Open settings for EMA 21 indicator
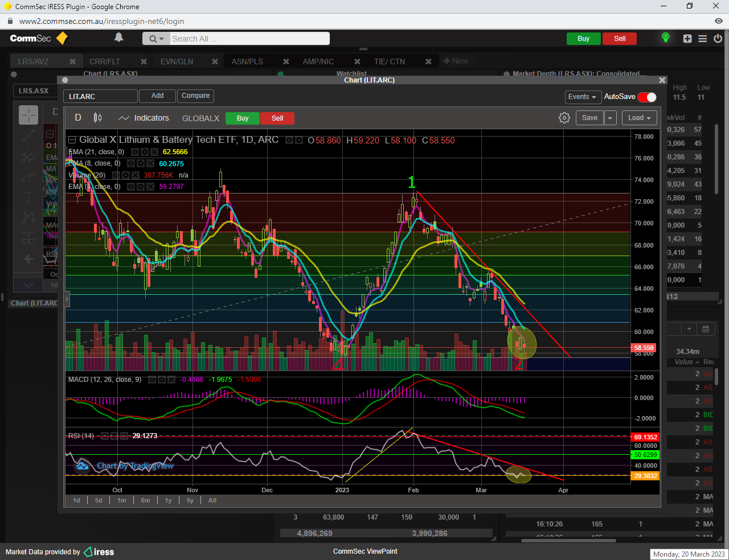Screen dimensions: 729x560 (x=144, y=152)
